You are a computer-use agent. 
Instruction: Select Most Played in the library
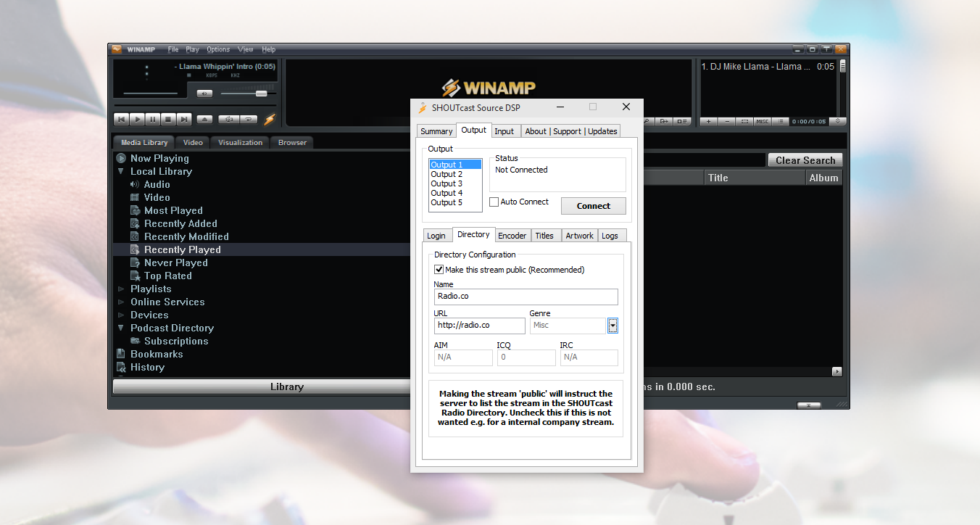point(173,210)
